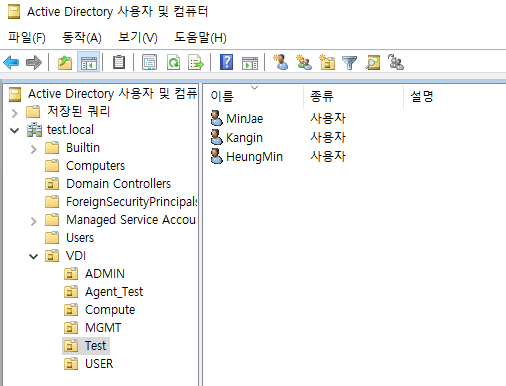Collapse the VDI organizational unit
The height and width of the screenshot is (386, 506).
[33, 256]
